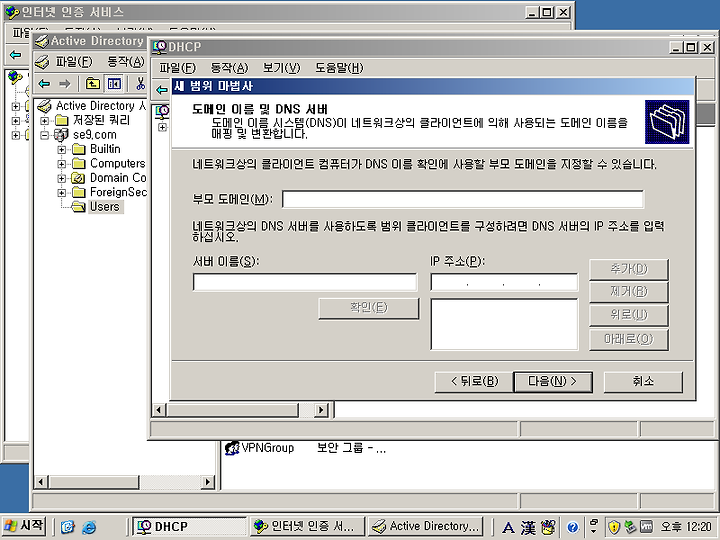Viewport: 720px width, 540px height.
Task: Click the Domain Controllers folder icon
Action: tap(79, 178)
